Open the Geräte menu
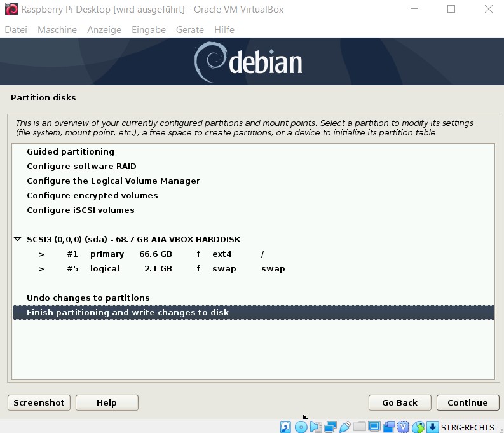 [190, 30]
